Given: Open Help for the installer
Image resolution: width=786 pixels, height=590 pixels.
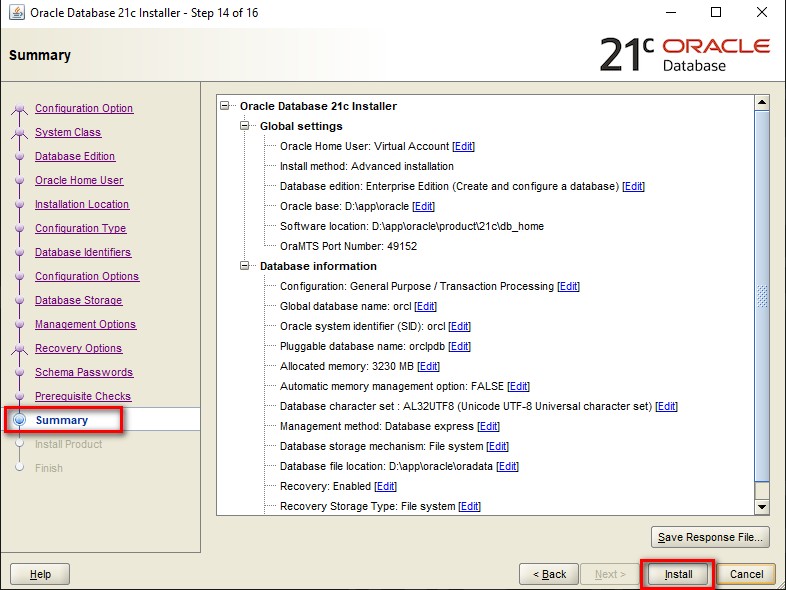Looking at the screenshot, I should (x=40, y=574).
